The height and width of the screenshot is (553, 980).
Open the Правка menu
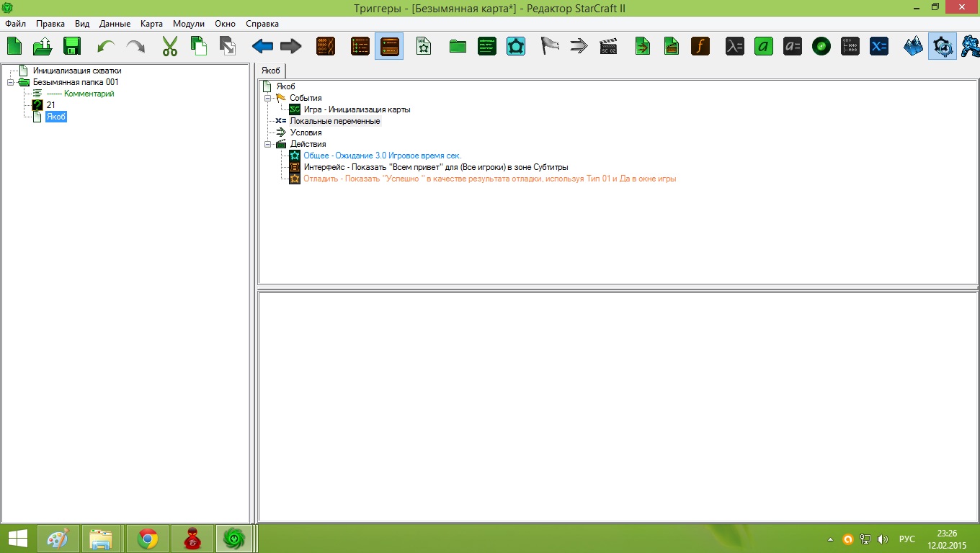[x=50, y=24]
